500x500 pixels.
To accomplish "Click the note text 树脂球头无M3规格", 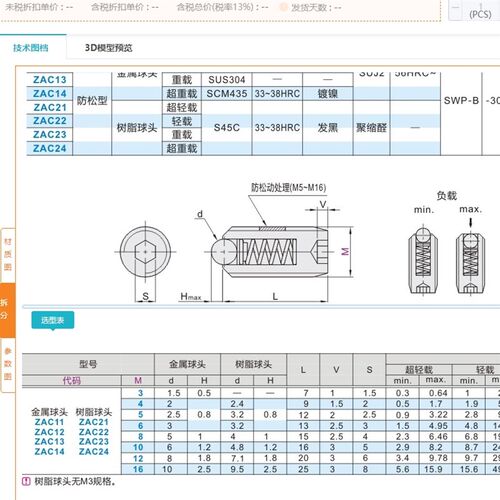I will [x=75, y=481].
